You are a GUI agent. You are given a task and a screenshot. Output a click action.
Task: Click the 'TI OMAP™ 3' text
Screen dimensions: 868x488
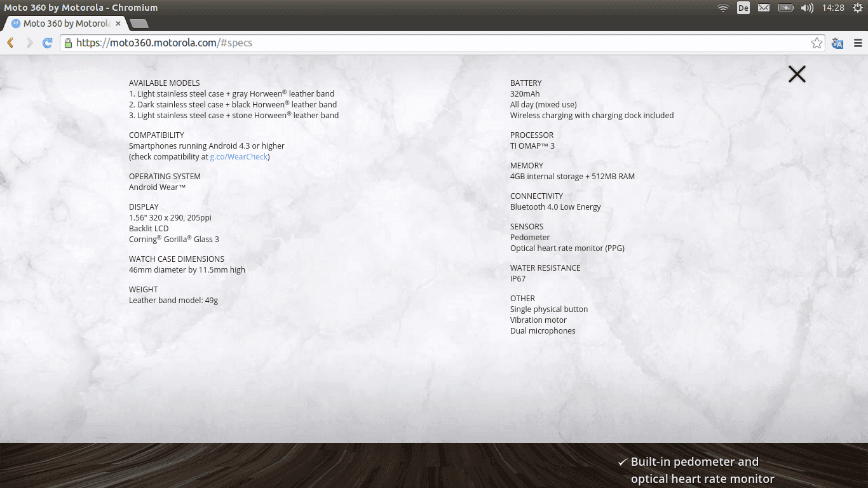coord(532,146)
